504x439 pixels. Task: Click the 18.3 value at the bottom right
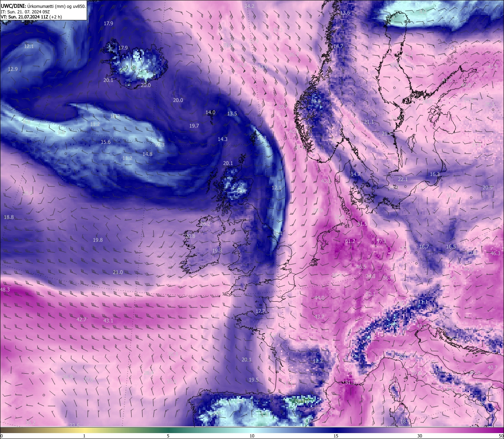click(x=406, y=422)
